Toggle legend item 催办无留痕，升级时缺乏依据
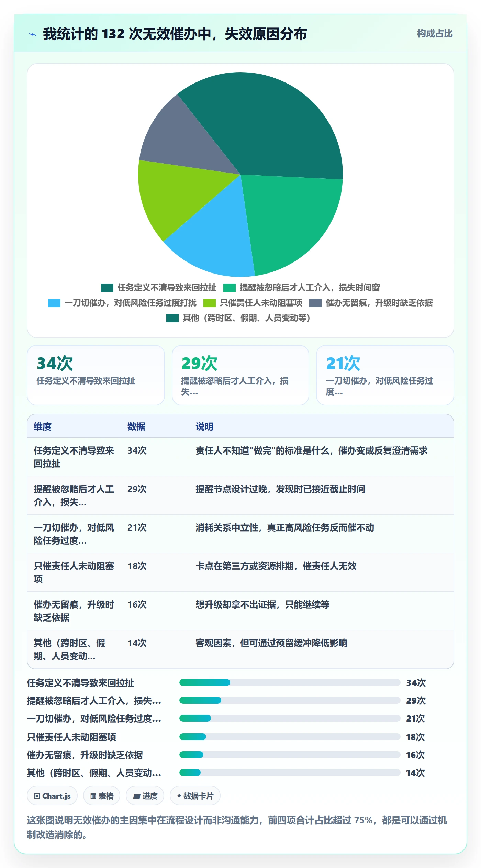The height and width of the screenshot is (868, 481). (371, 303)
